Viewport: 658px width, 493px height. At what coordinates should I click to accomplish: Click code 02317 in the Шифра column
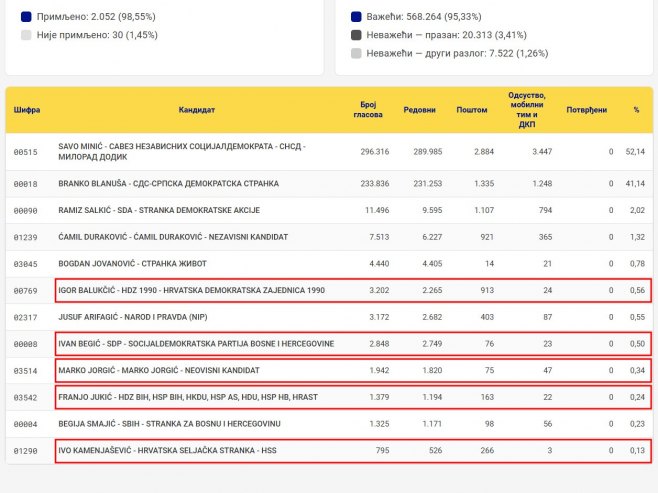26,318
